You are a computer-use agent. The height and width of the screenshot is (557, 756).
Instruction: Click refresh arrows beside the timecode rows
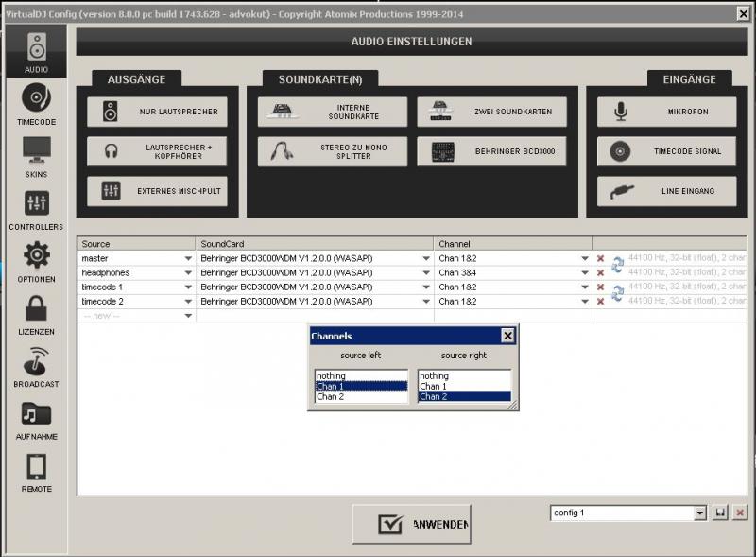coord(618,293)
